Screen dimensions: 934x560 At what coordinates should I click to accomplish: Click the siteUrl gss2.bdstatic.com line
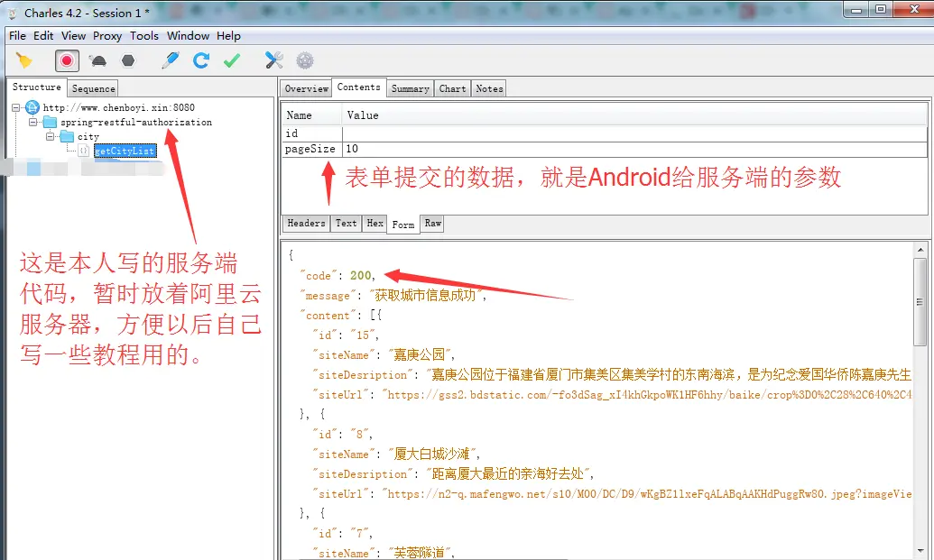613,395
